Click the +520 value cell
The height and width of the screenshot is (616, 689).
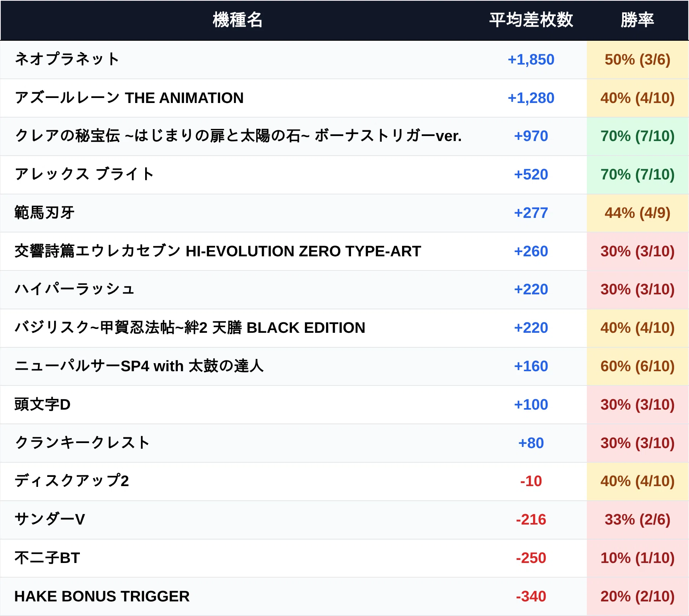pos(531,174)
